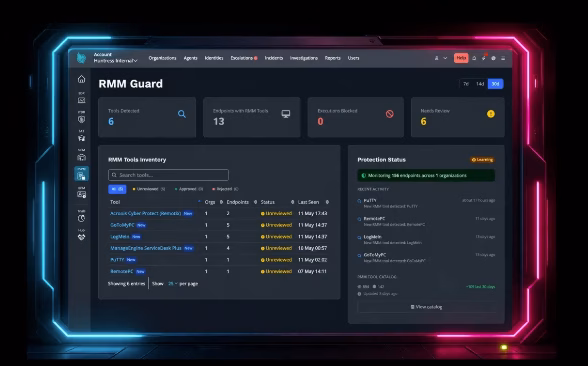Viewport: 588px width, 366px height.
Task: Open the Incidents menu
Action: click(274, 58)
